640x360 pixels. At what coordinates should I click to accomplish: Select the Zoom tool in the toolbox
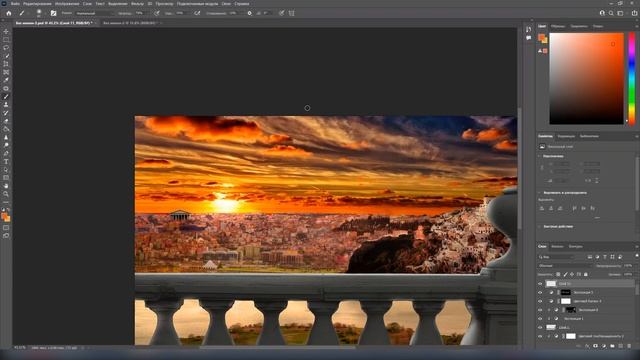point(6,194)
